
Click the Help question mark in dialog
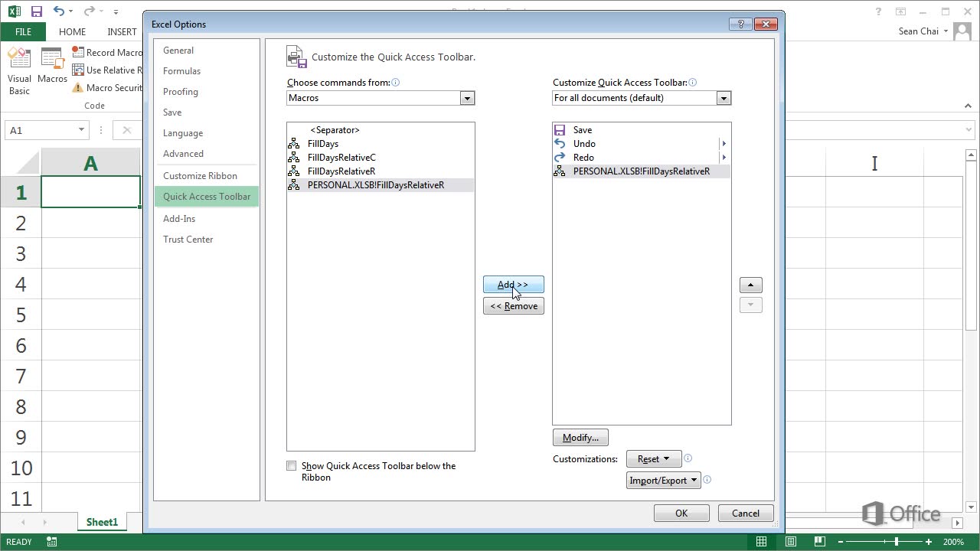pyautogui.click(x=740, y=24)
